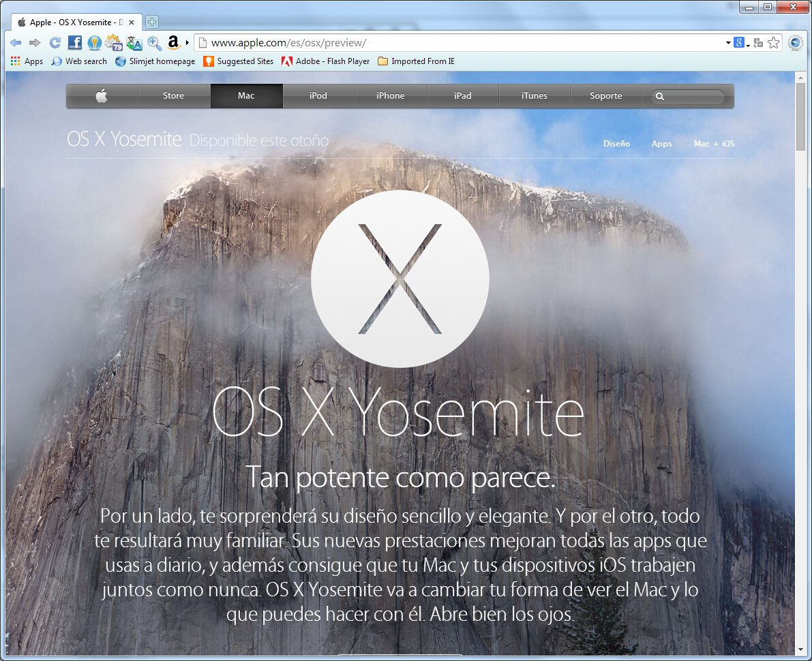Screen dimensions: 812x661
Task: Open the Mac navigation item
Action: pyautogui.click(x=247, y=96)
